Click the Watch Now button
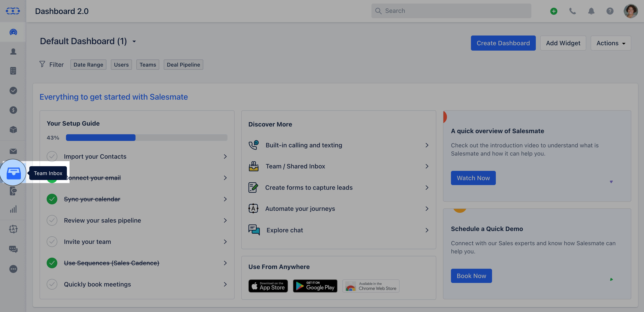Screen dimensions: 644x312 pyautogui.click(x=473, y=178)
